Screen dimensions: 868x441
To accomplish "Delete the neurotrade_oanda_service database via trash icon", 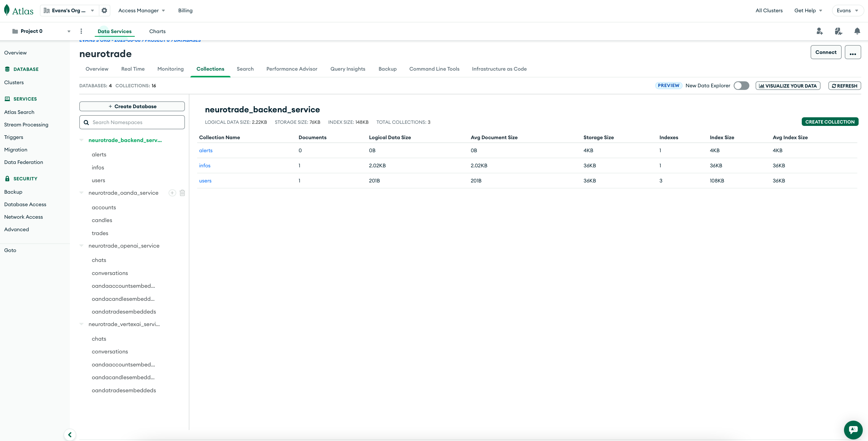I will [182, 193].
